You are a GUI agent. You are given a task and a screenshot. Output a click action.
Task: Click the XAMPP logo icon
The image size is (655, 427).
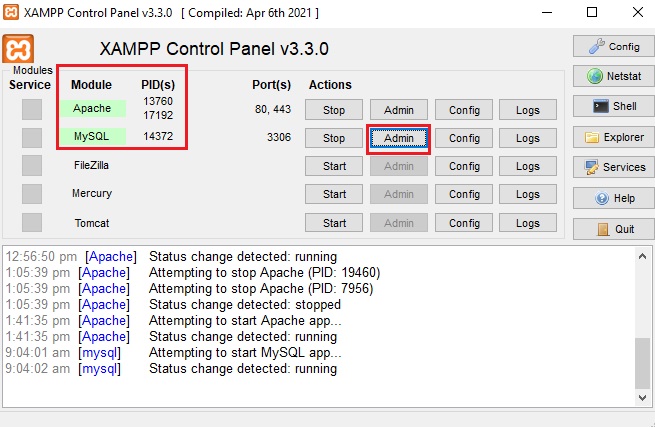[18, 49]
